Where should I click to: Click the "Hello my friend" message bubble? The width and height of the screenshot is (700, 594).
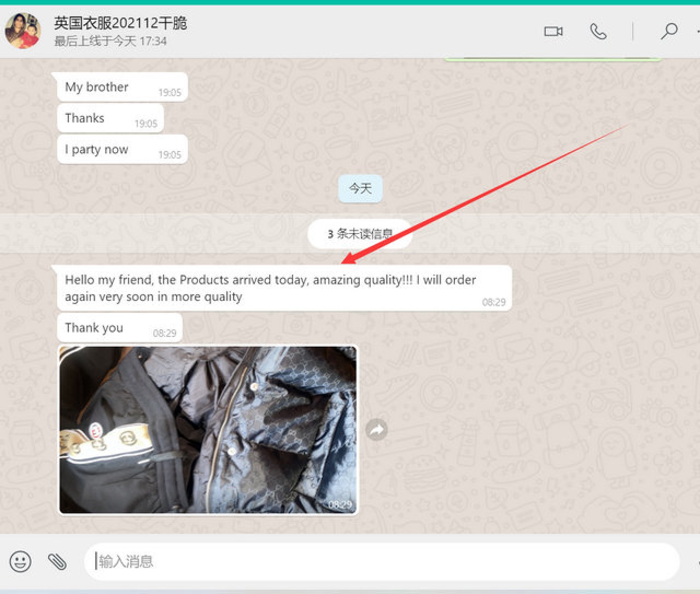point(283,288)
